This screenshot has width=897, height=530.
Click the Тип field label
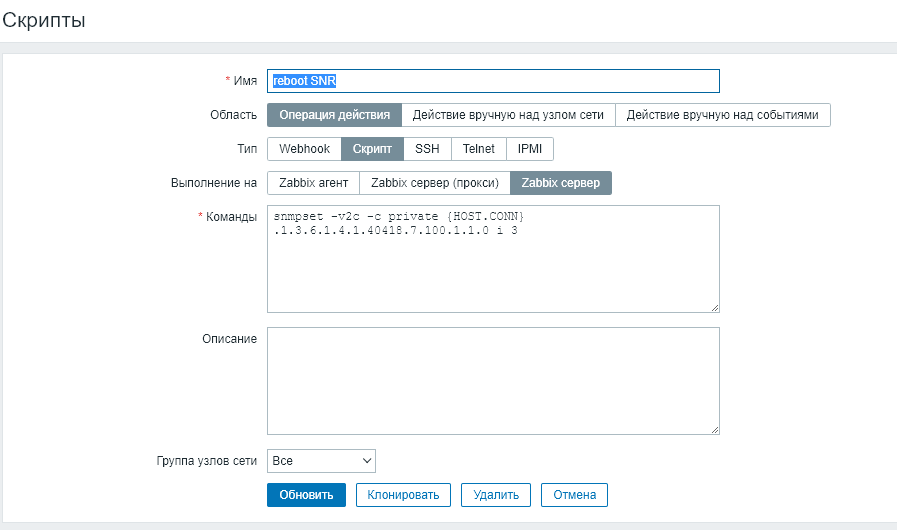click(247, 149)
